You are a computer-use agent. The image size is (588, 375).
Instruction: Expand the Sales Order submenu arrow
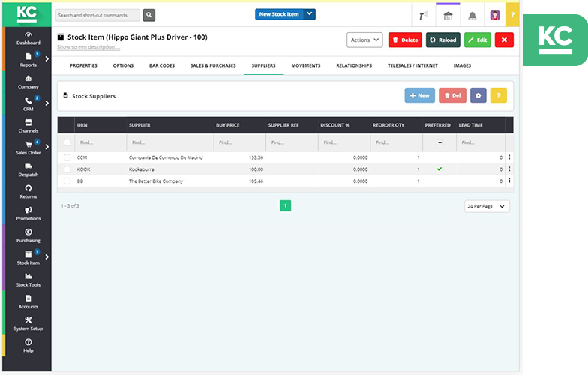(x=46, y=147)
